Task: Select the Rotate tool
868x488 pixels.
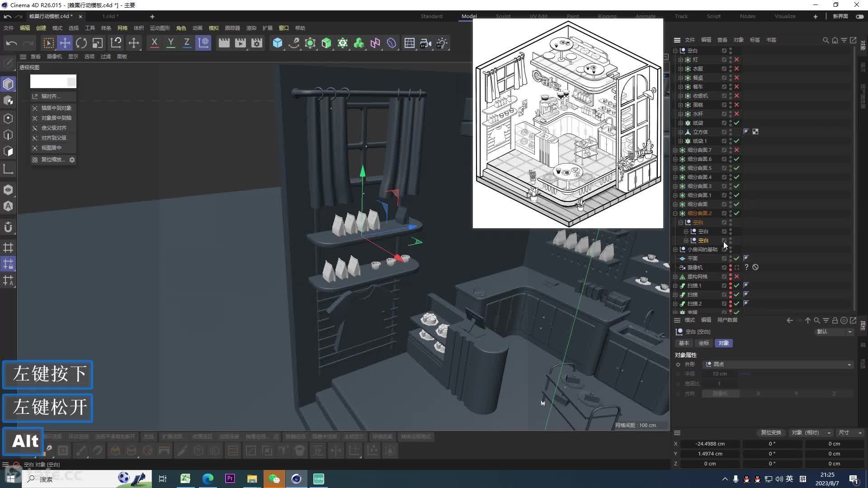Action: (81, 43)
